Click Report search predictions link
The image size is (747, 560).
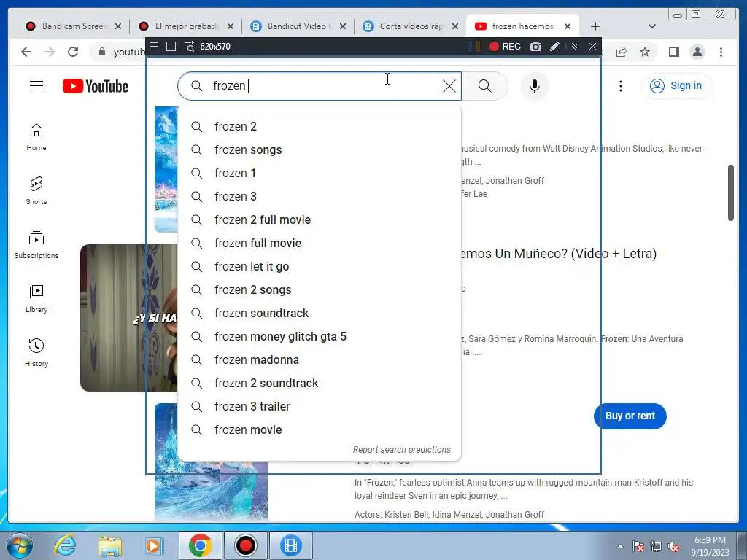tap(402, 449)
